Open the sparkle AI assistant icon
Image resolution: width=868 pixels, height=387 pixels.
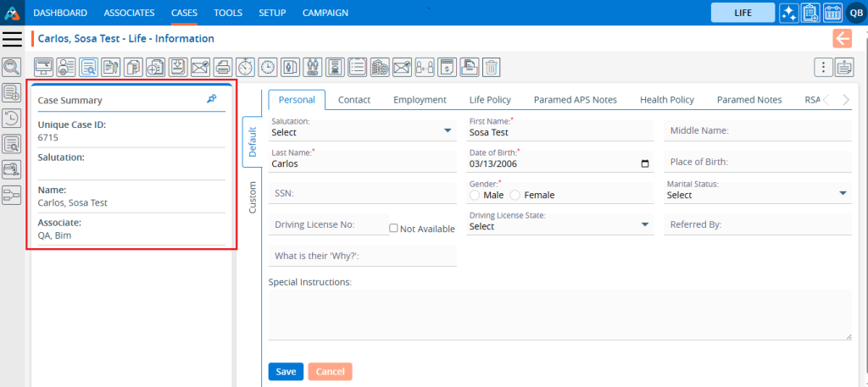[x=788, y=13]
